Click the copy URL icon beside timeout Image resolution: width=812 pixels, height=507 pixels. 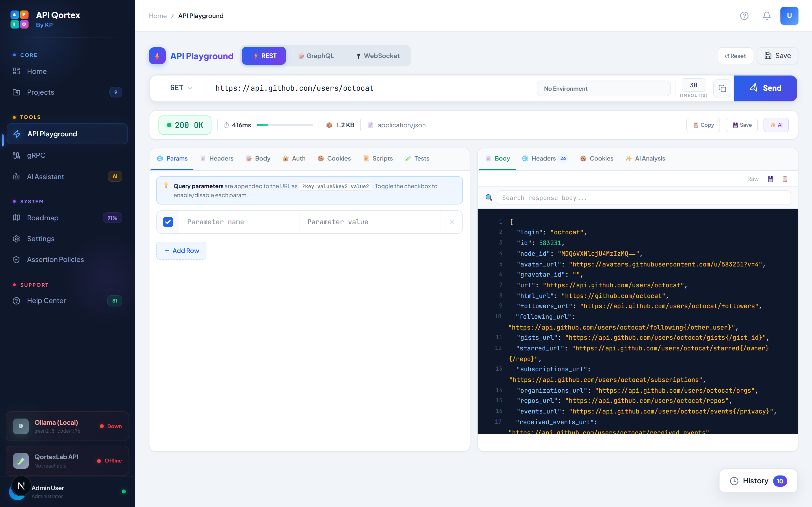[722, 88]
